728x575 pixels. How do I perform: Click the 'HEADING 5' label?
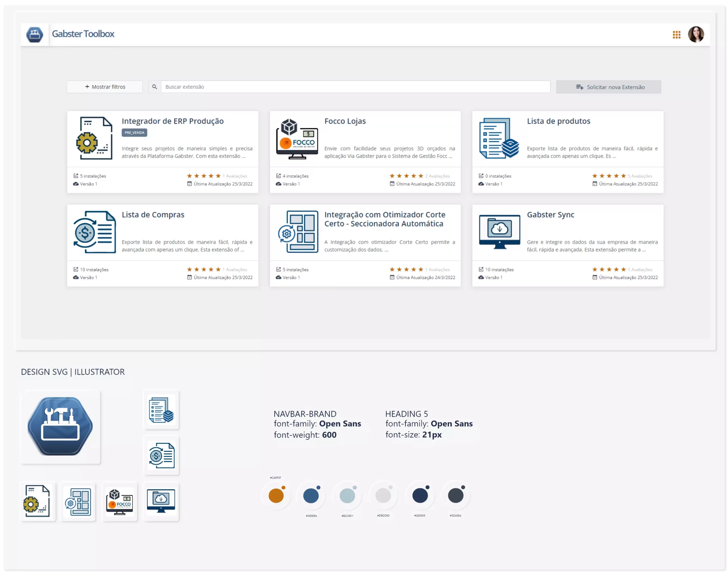click(406, 414)
